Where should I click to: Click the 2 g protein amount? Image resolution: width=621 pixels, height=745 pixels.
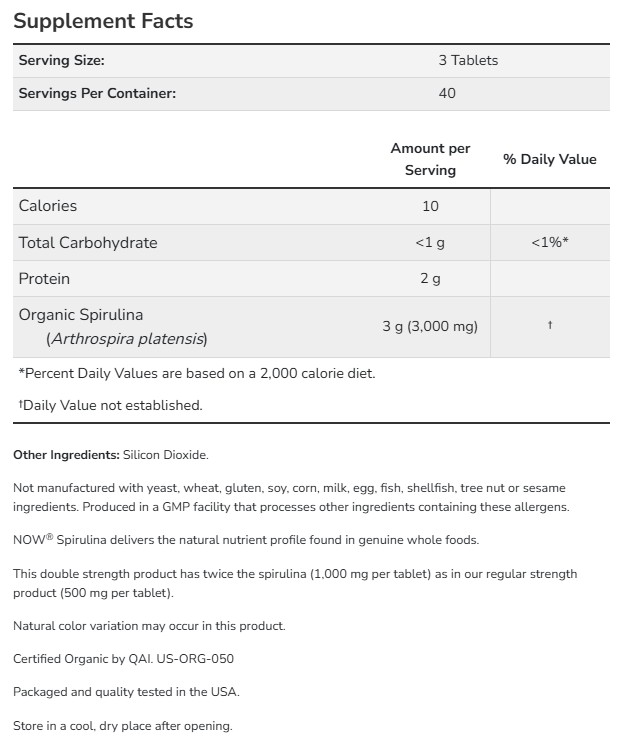(430, 278)
